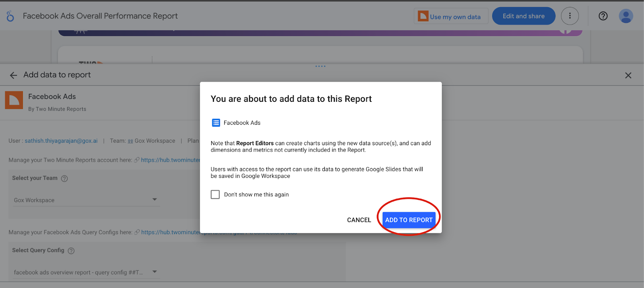Go back with Add data arrow
The width and height of the screenshot is (644, 288).
pos(13,75)
